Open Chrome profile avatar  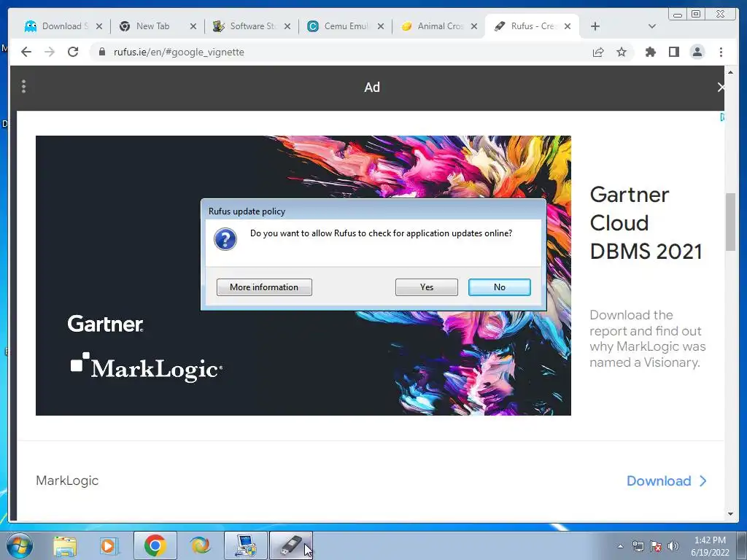click(697, 52)
